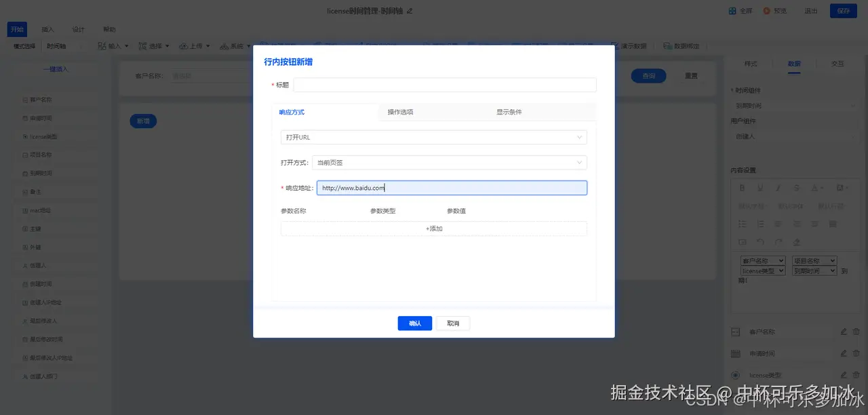Expand the 打开方式 当前页签 dropdown
This screenshot has width=868, height=415.
click(451, 162)
